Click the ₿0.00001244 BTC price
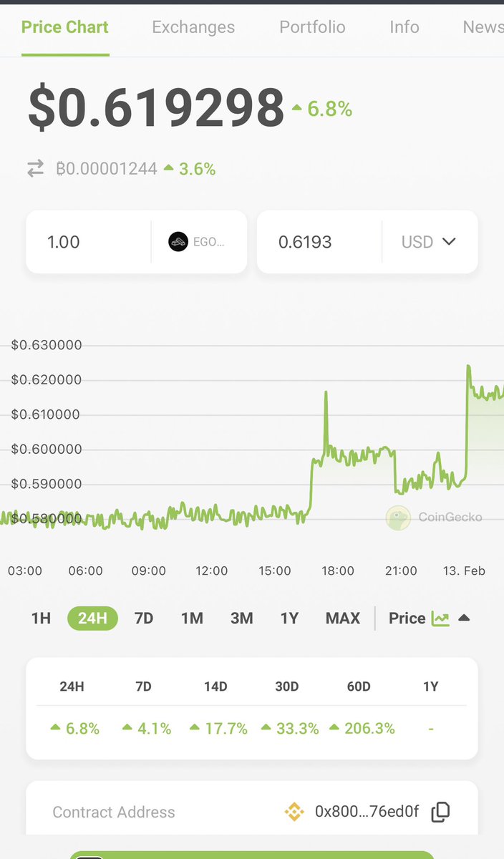Screen dimensions: 504x859 107,169
